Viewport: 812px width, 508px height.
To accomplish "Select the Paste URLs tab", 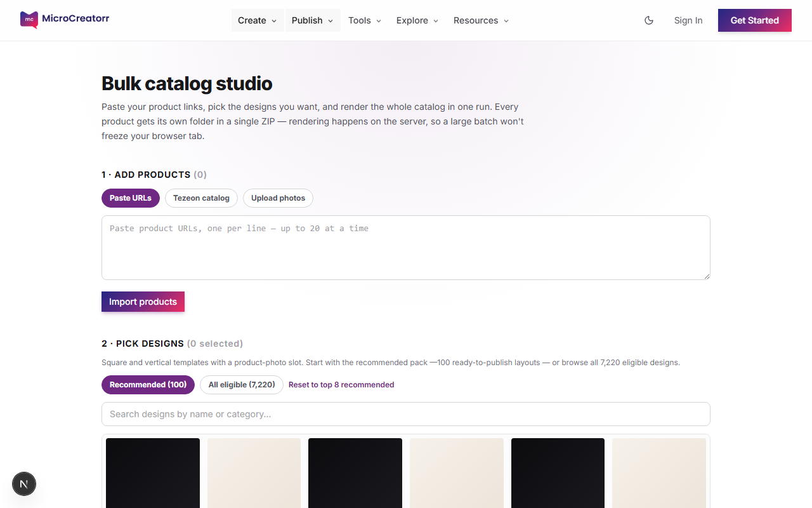I will click(x=131, y=198).
